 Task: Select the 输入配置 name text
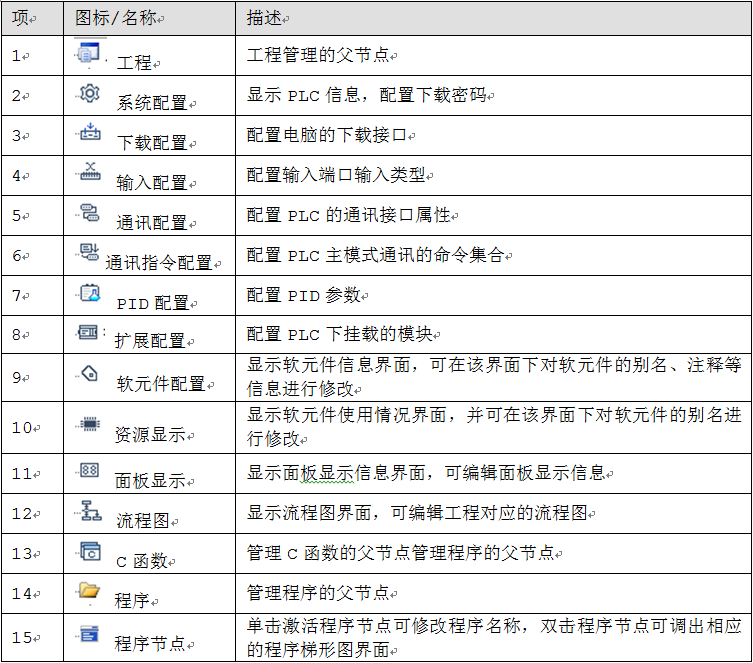[152, 182]
